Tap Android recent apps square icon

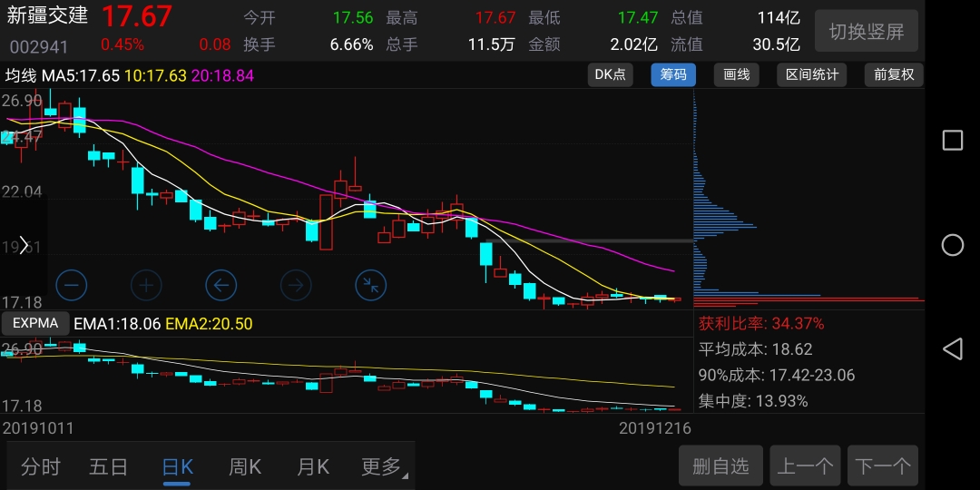(953, 141)
